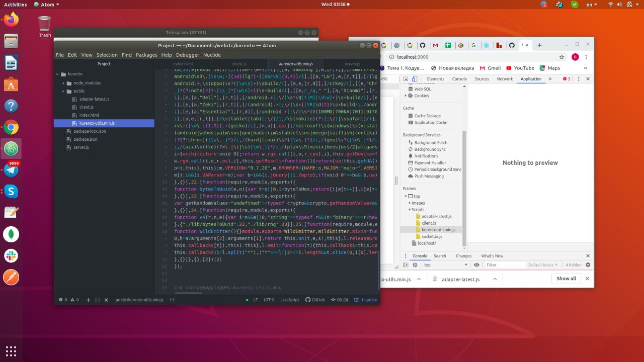
Task: Open Google Chrome from the dock
Action: pyautogui.click(x=11, y=128)
